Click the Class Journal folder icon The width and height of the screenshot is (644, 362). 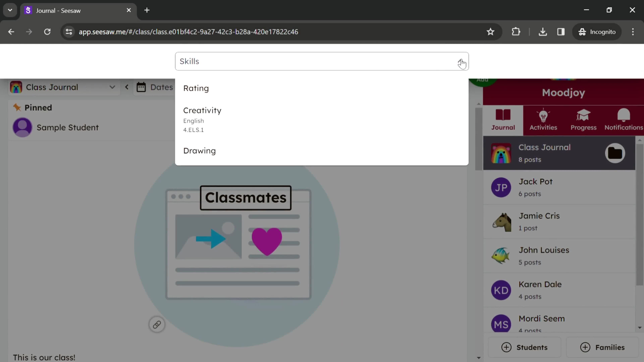click(615, 153)
